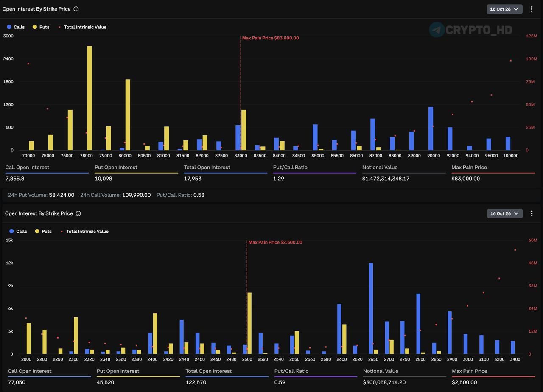
Task: Toggle Calls series in the $83,000 max pain chart legend
Action: tap(16, 27)
